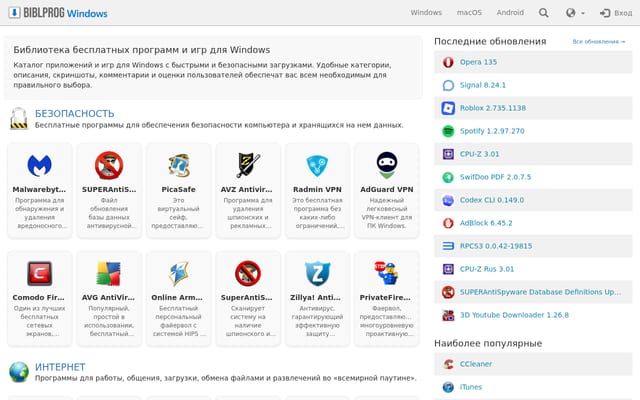Image resolution: width=640 pixels, height=400 pixels.
Task: Click the login door icon
Action: coord(604,13)
